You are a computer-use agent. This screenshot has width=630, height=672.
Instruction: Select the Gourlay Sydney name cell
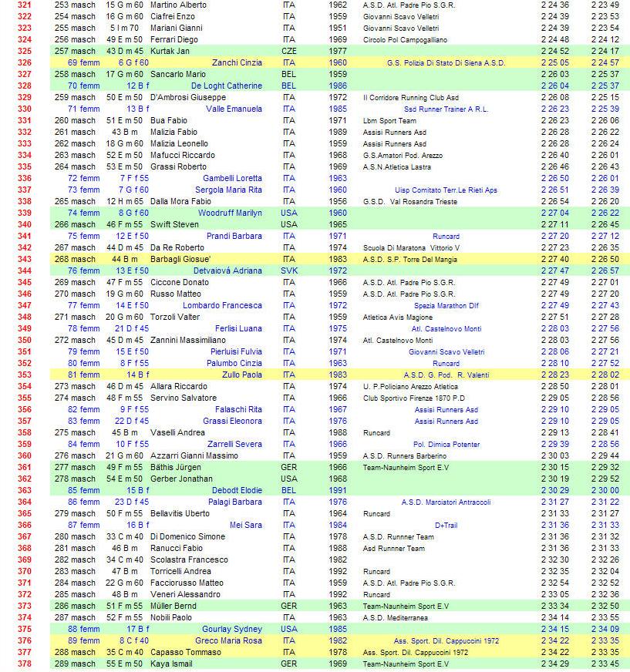[231, 630]
